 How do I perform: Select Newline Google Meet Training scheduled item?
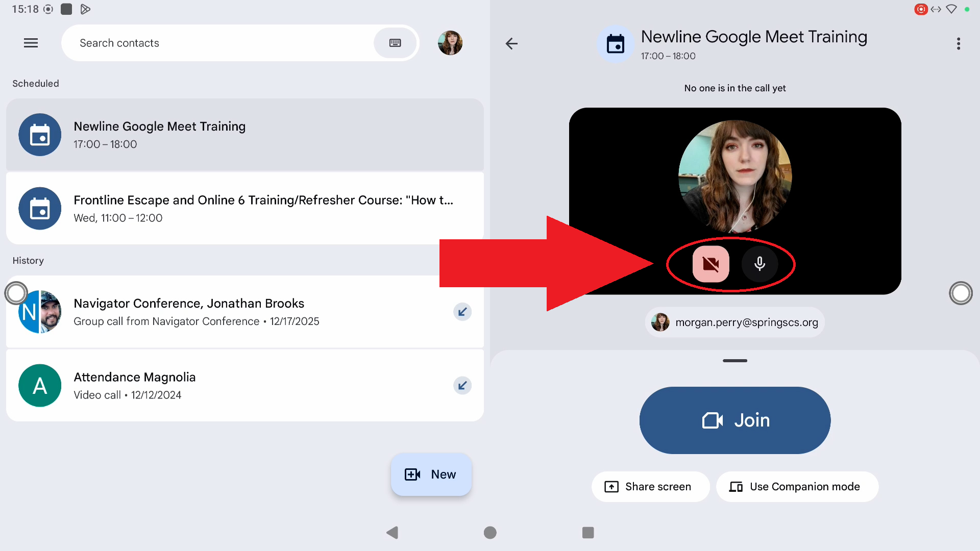click(245, 135)
